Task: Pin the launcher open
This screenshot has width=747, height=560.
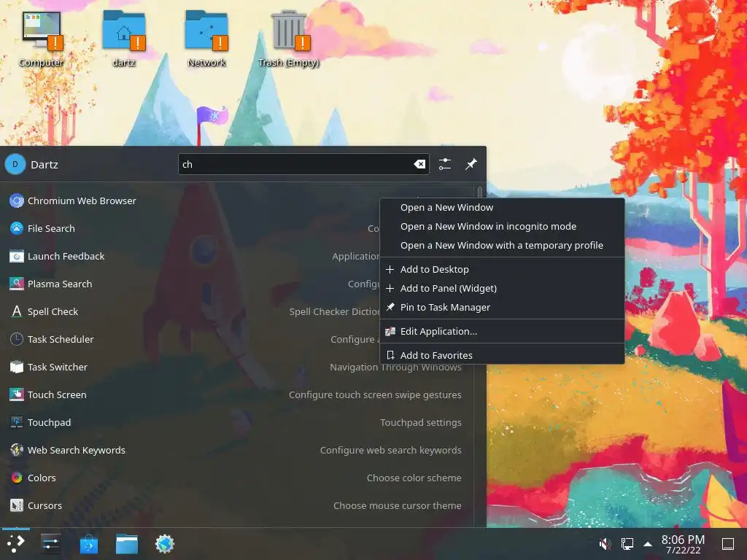Action: point(471,164)
